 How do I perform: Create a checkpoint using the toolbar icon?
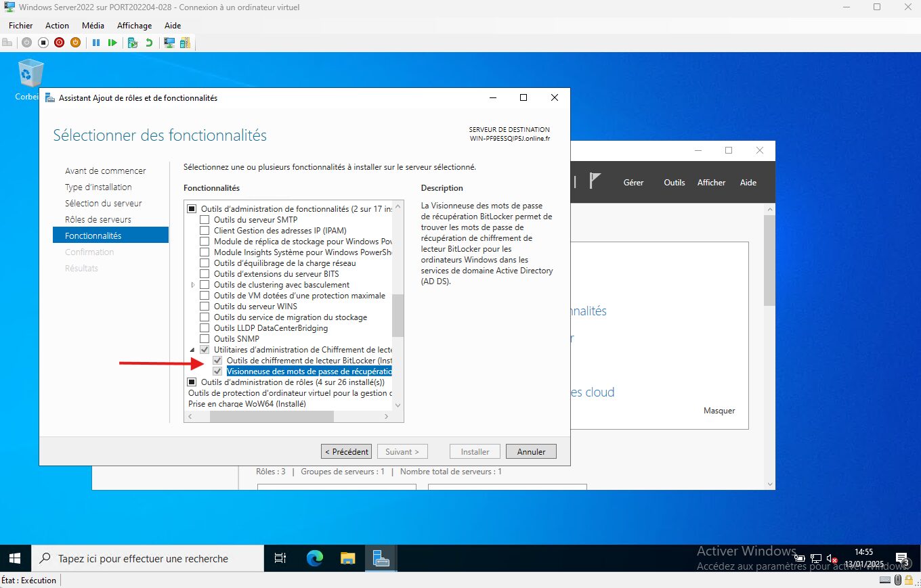tap(133, 42)
